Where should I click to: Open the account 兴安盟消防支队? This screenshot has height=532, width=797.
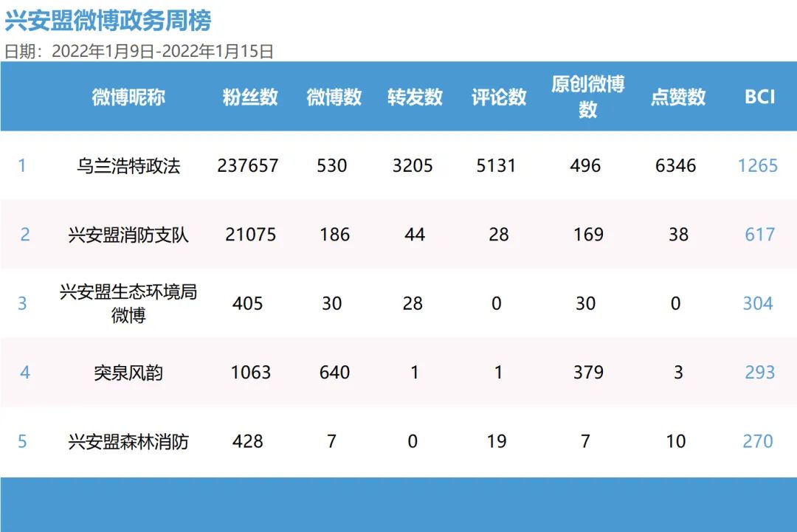pos(128,235)
